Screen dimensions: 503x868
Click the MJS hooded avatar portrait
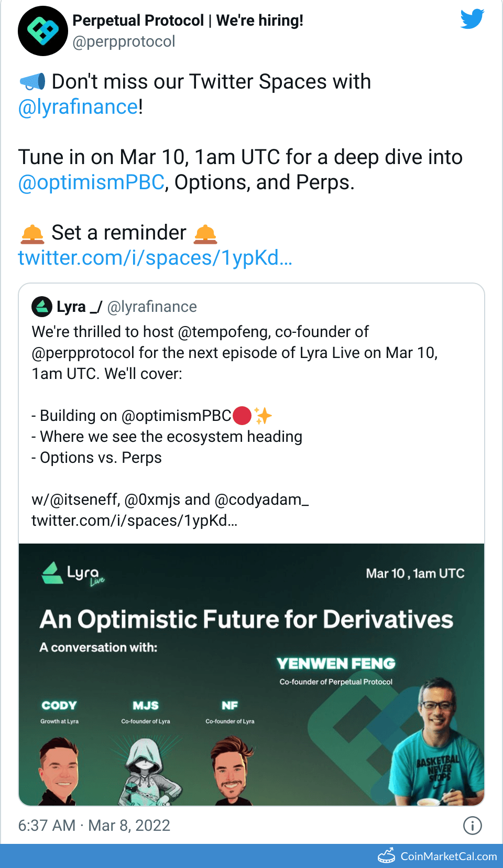(x=146, y=772)
